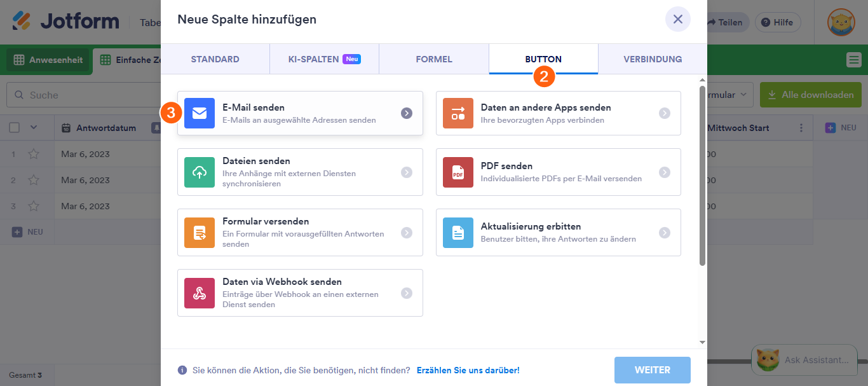Select the Daten via Webhook senden title
Screen dimensions: 868x386
click(x=282, y=282)
